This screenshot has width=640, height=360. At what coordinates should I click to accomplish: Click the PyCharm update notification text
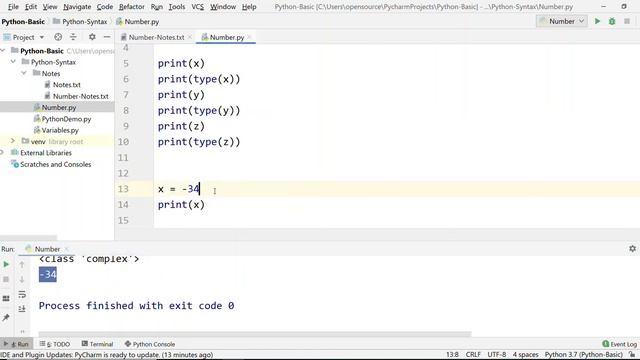point(107,354)
